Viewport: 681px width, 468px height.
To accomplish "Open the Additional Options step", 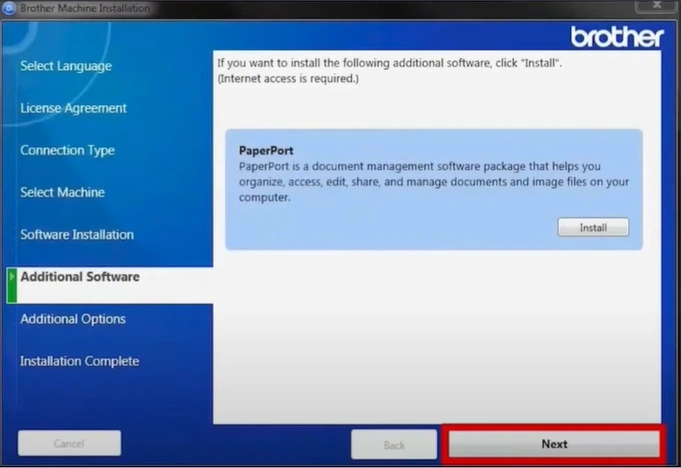I will click(73, 319).
